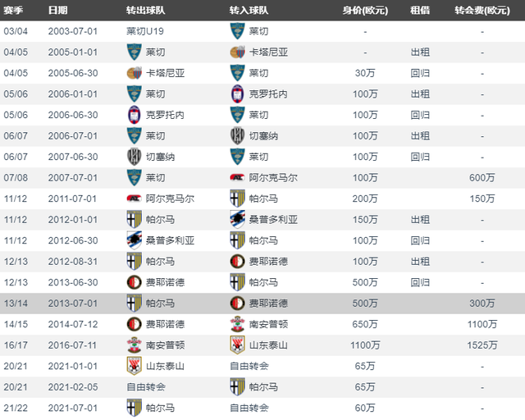The image size is (525, 420).
Task: Open the 山东泰山 link in the 2021-01-01 row
Action: pos(165,366)
